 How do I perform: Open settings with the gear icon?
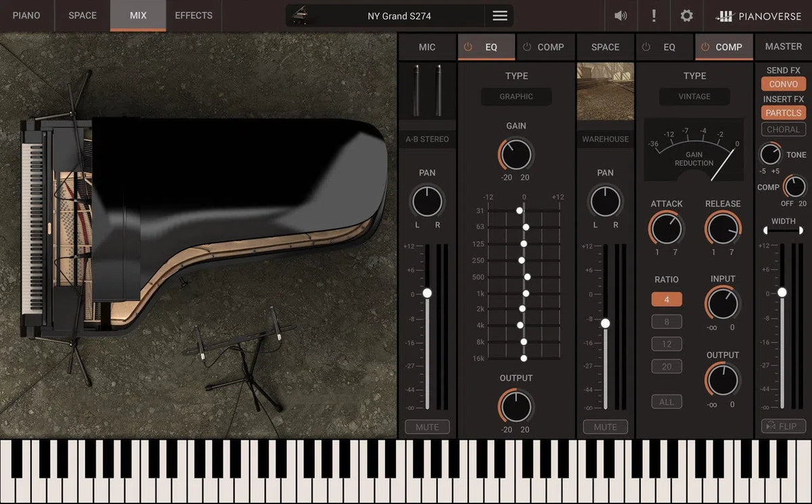[x=687, y=16]
